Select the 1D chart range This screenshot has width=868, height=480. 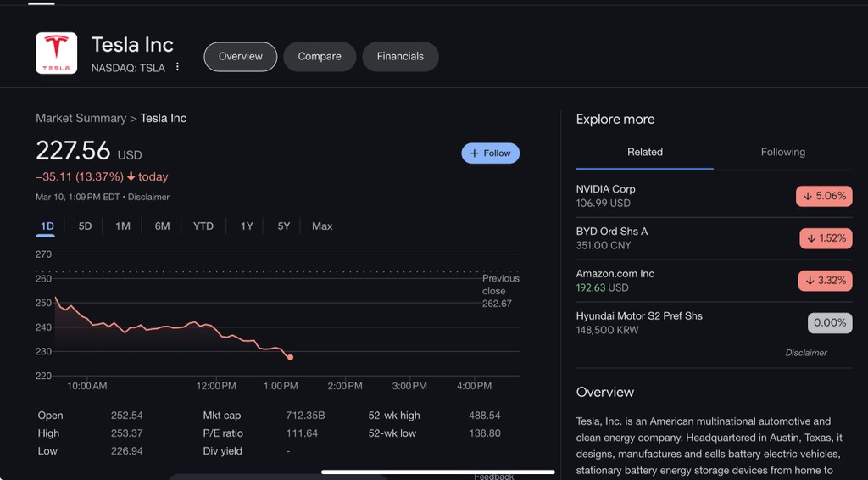[47, 226]
